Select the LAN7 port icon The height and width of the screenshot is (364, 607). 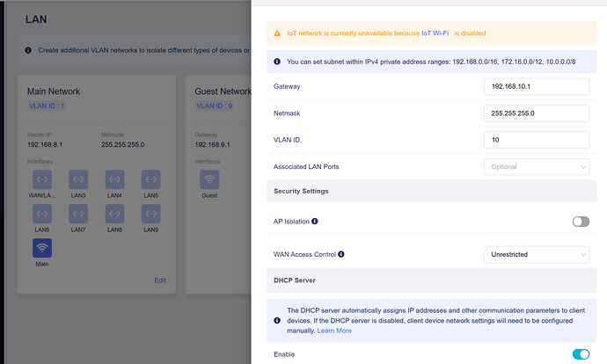pyautogui.click(x=78, y=214)
